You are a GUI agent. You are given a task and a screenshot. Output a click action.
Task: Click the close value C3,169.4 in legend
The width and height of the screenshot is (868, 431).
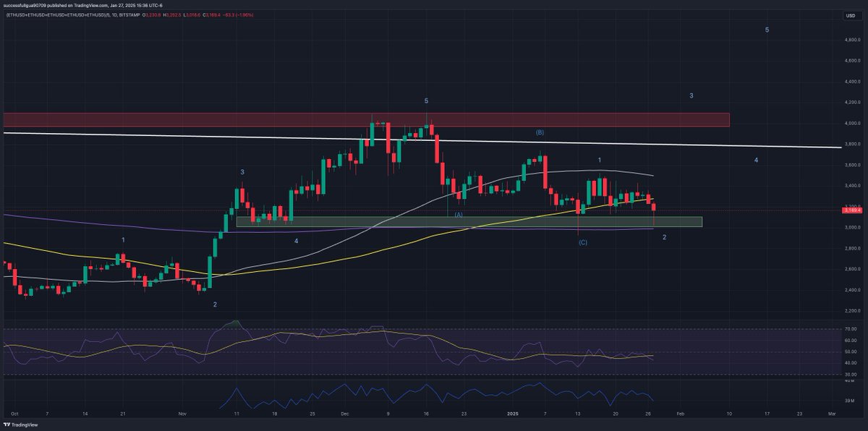click(210, 14)
